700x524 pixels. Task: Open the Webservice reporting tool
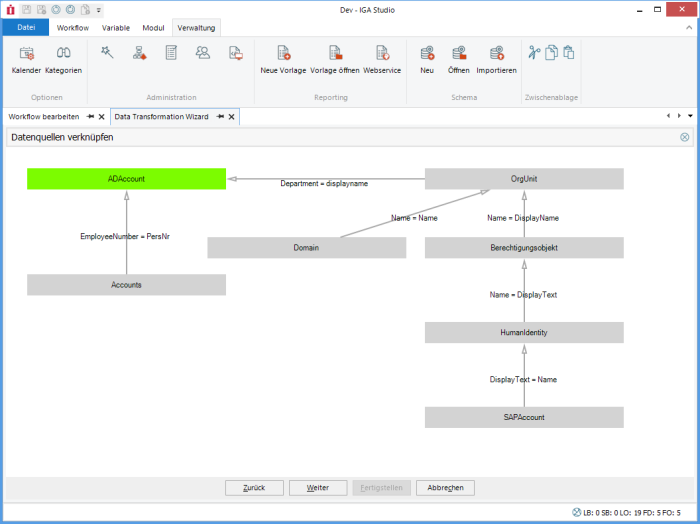point(382,59)
